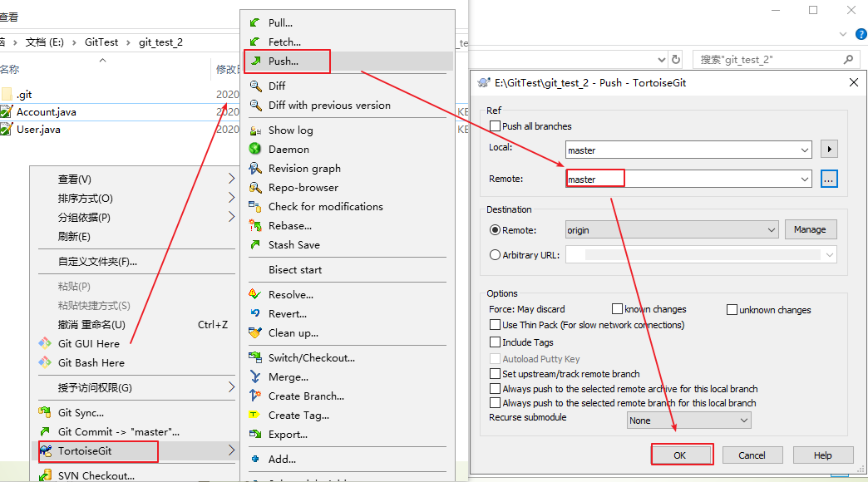Click the Repo-browser icon
This screenshot has width=868, height=482.
pyautogui.click(x=254, y=188)
